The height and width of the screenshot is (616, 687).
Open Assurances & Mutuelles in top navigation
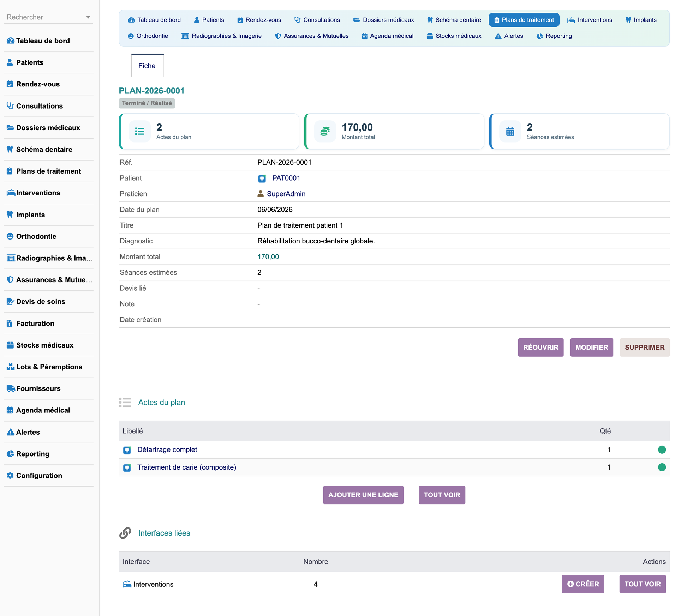tap(312, 36)
